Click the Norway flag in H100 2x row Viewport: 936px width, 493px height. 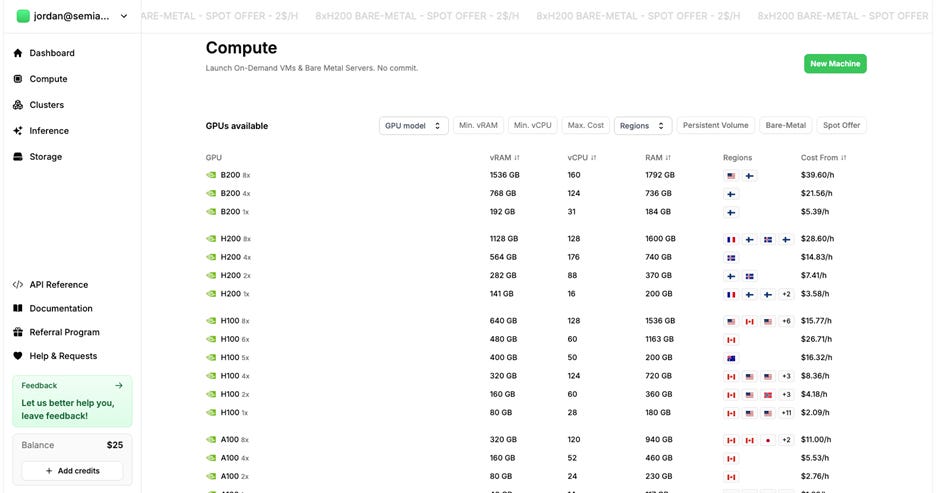768,395
